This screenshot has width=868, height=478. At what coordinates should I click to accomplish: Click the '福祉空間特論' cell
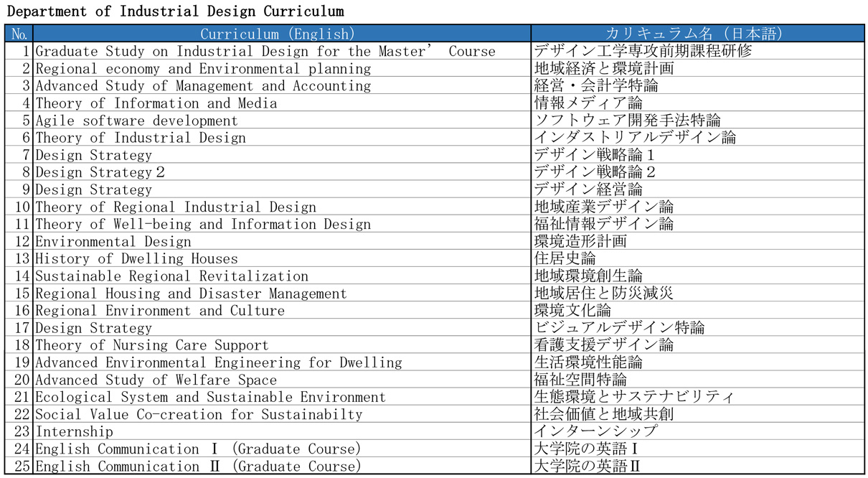(x=697, y=380)
